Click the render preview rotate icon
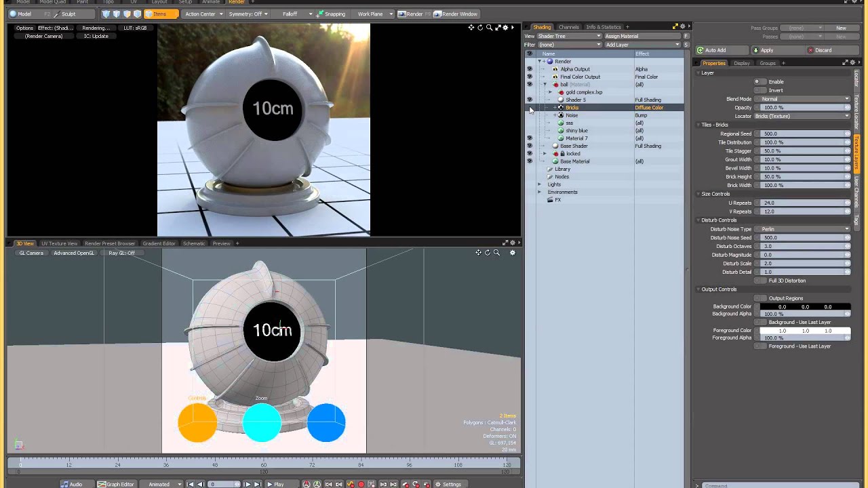This screenshot has height=488, width=868. (480, 28)
